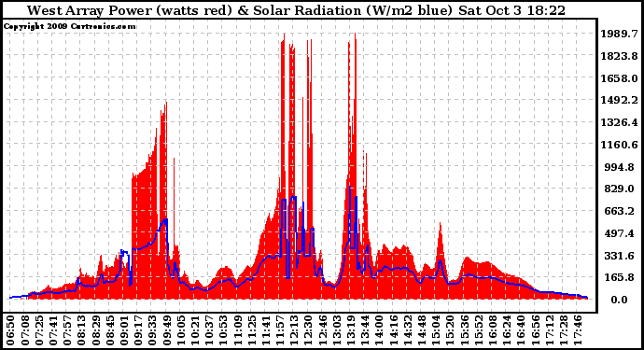Click the 14:48 time label
This screenshot has width=644, height=350.
422,330
